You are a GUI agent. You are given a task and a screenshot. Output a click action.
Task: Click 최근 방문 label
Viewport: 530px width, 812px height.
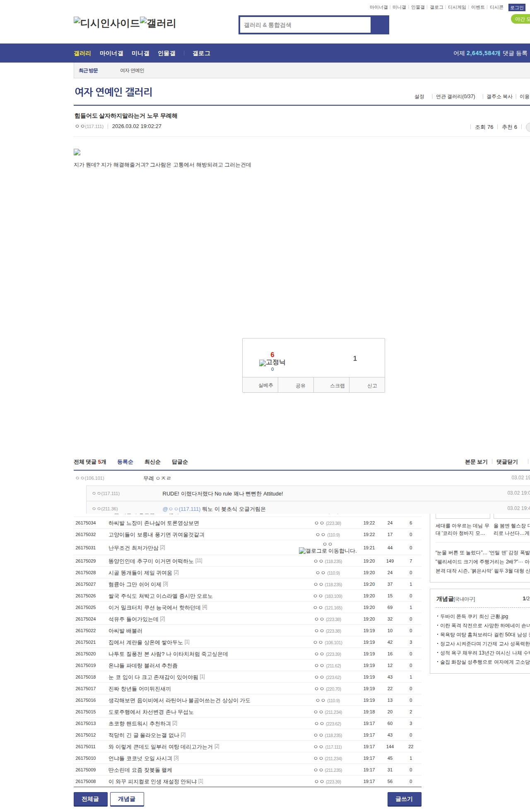88,70
